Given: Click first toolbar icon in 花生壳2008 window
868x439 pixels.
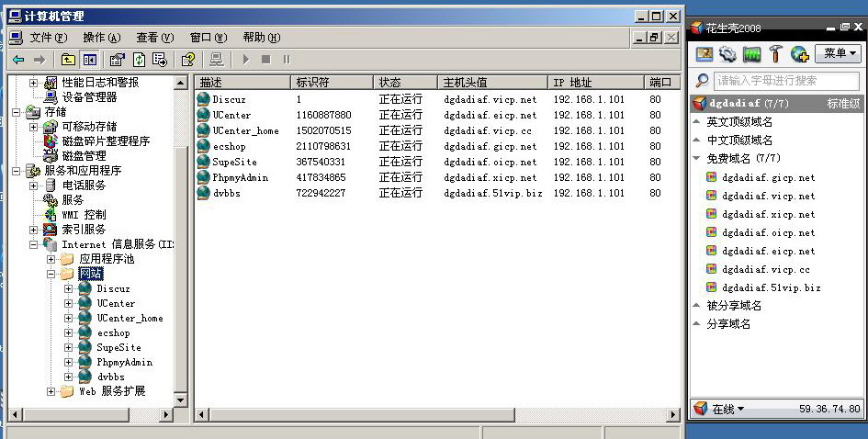Looking at the screenshot, I should pos(705,53).
